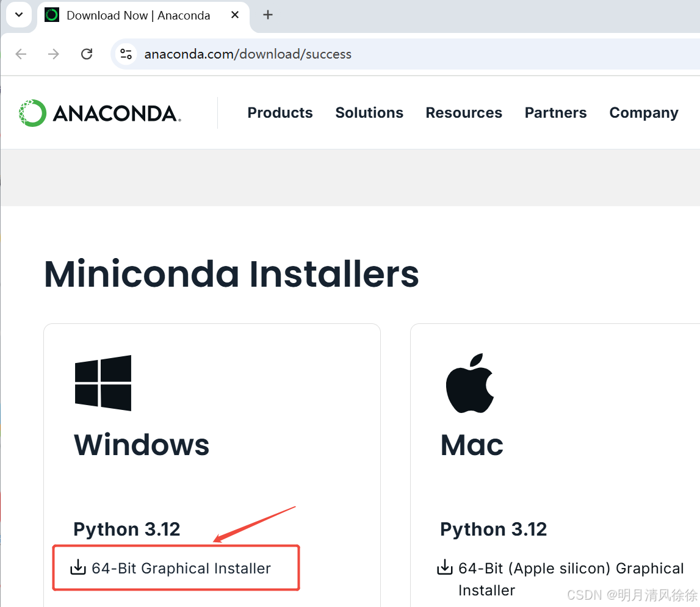The image size is (700, 607).
Task: Open a new browser tab
Action: pyautogui.click(x=268, y=15)
